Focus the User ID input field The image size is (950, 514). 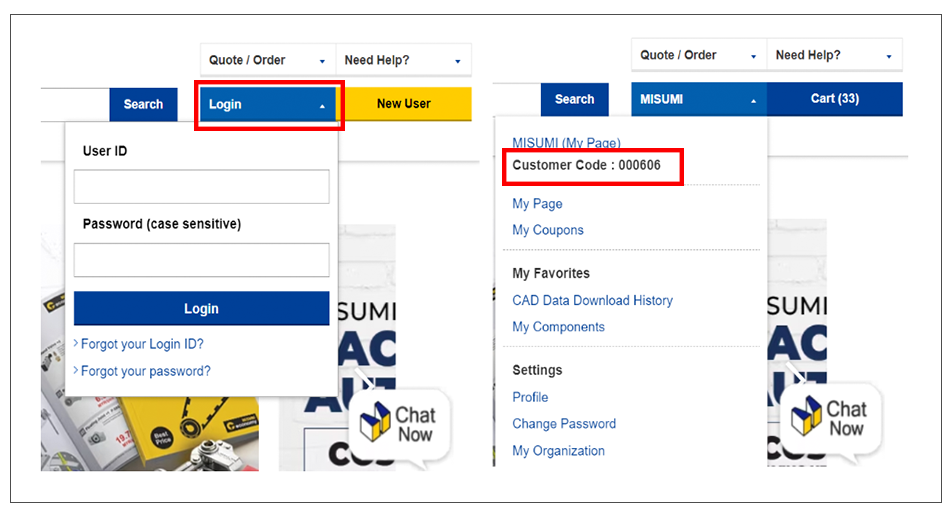202,187
